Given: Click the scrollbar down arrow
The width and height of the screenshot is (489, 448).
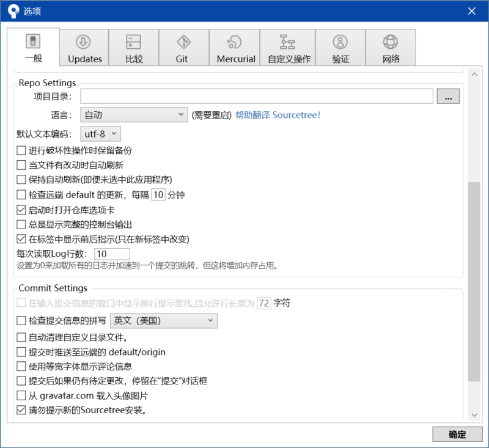Looking at the screenshot, I should pos(474,415).
